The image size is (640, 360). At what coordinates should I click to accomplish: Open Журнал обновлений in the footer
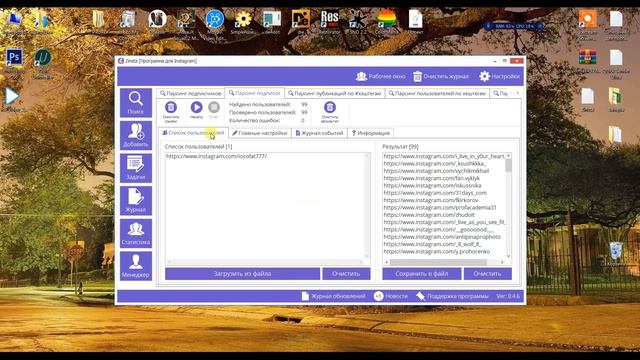pyautogui.click(x=333, y=296)
